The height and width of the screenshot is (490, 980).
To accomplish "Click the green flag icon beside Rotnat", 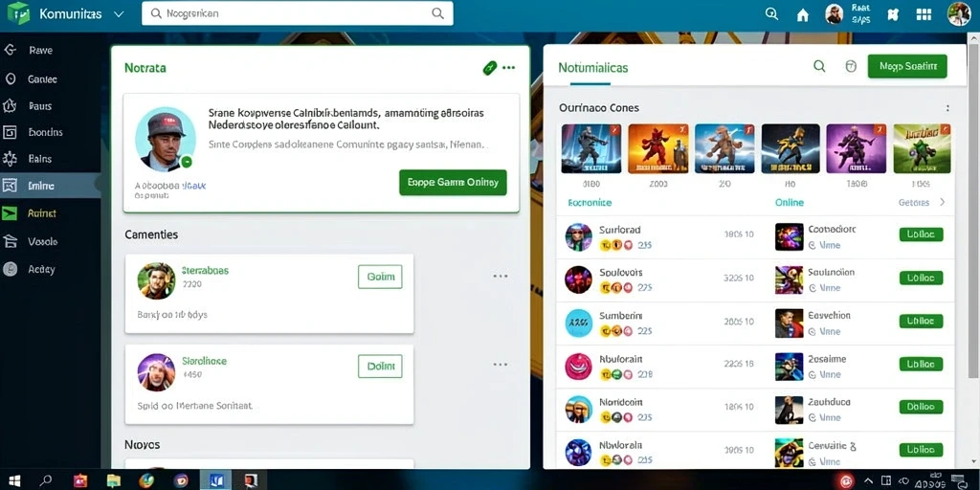I will (x=10, y=213).
